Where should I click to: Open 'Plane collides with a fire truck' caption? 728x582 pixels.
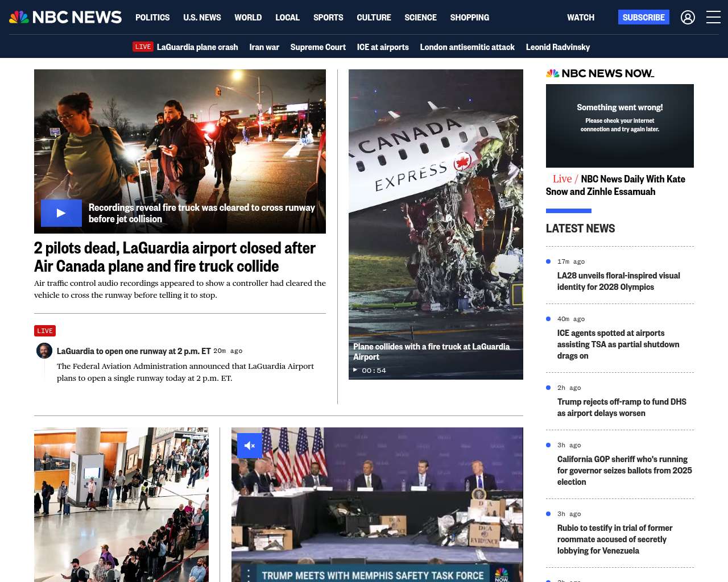coord(431,352)
